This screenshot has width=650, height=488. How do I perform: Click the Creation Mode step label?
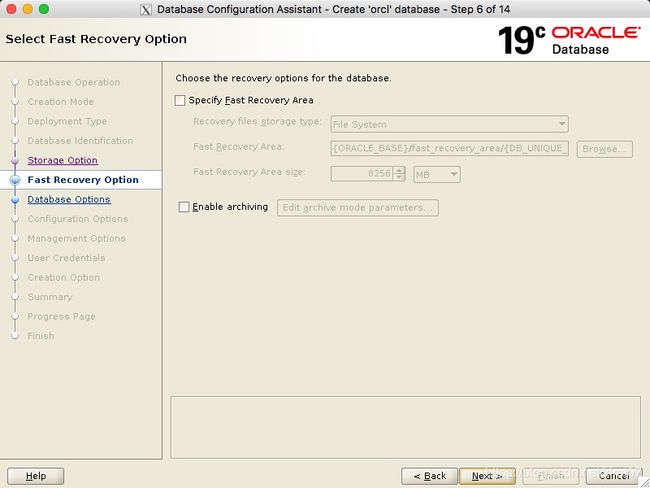click(61, 102)
